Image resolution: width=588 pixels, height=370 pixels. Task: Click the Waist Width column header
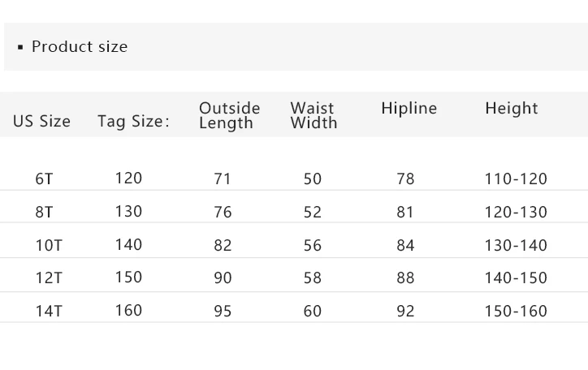point(313,115)
